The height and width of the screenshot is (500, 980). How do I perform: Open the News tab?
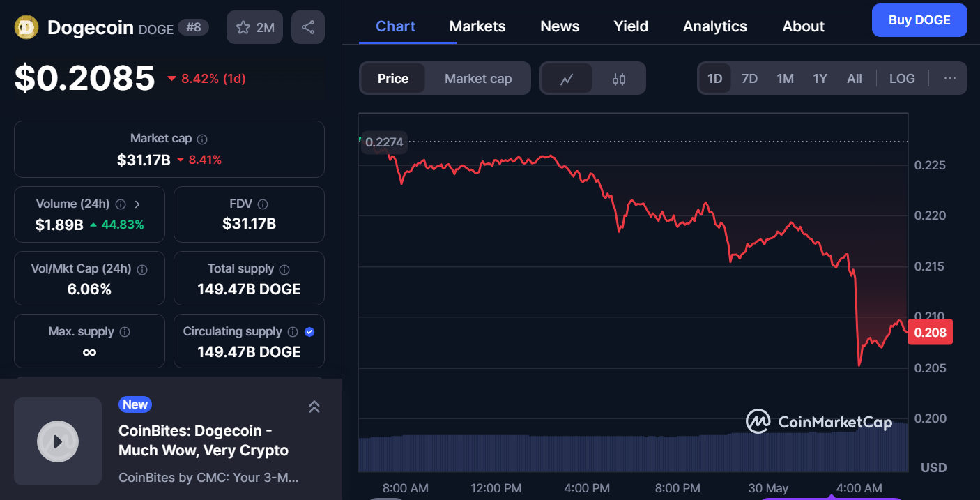point(560,26)
